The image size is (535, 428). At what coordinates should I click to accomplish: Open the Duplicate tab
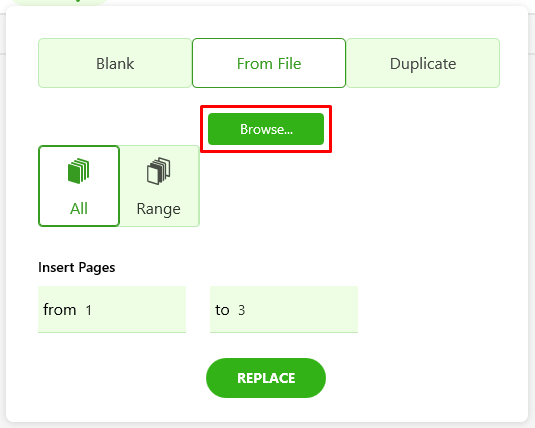(423, 63)
